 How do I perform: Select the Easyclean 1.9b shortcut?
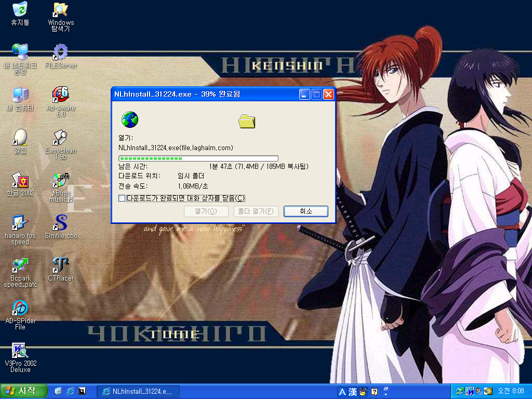[x=61, y=144]
